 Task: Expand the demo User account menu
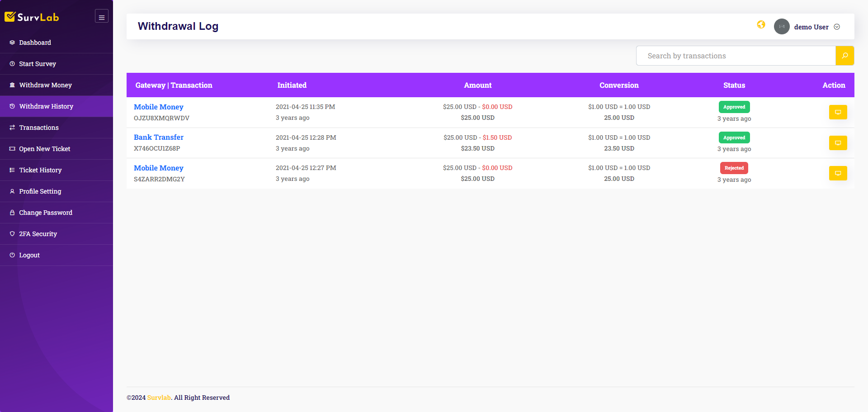pos(837,27)
